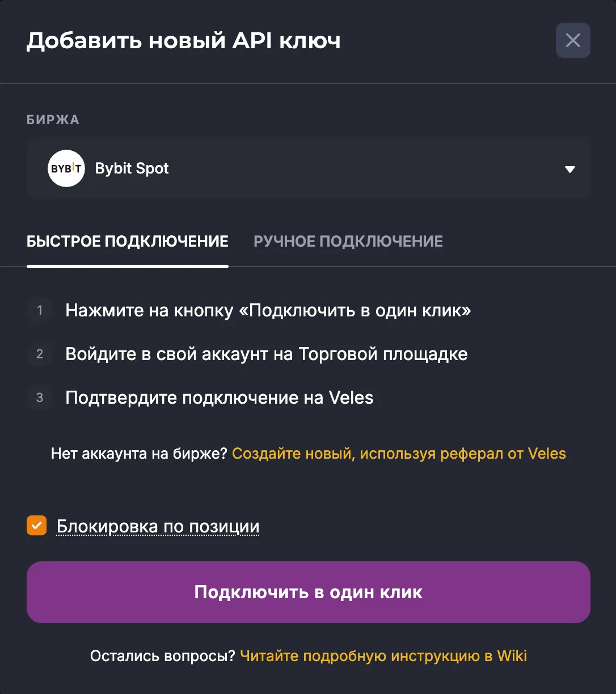This screenshot has height=694, width=616.
Task: Click the dialog title Добавить новый API ключ
Action: click(x=184, y=40)
